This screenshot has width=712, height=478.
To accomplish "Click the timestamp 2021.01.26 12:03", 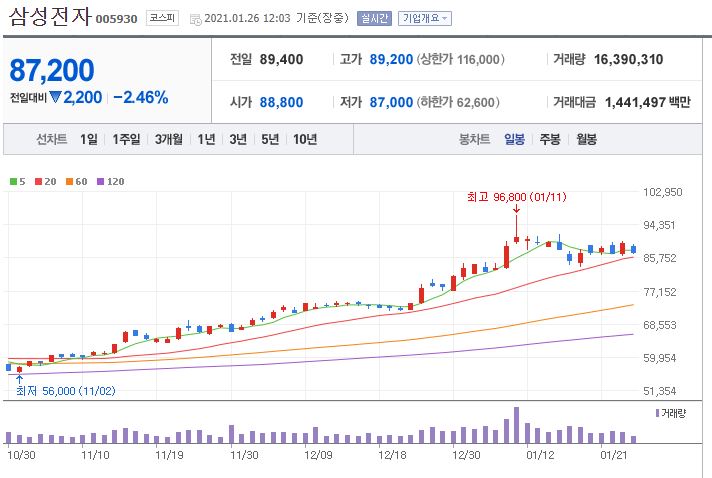I will (x=247, y=19).
